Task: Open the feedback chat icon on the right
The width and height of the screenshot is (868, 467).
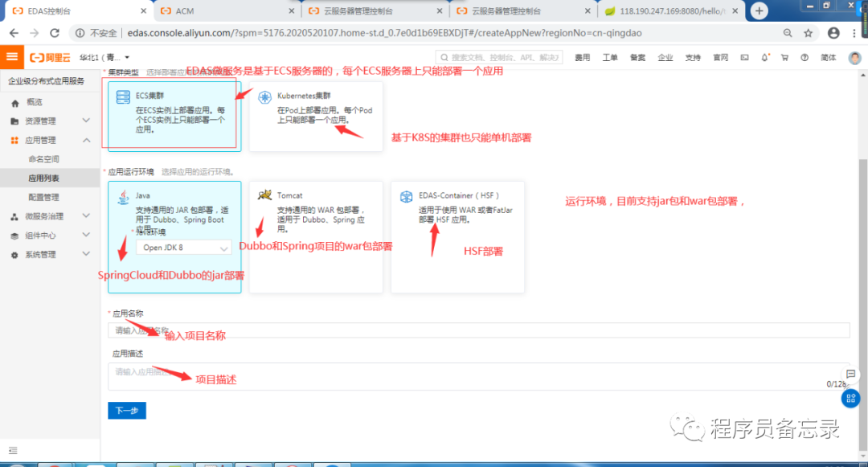Action: click(x=851, y=374)
